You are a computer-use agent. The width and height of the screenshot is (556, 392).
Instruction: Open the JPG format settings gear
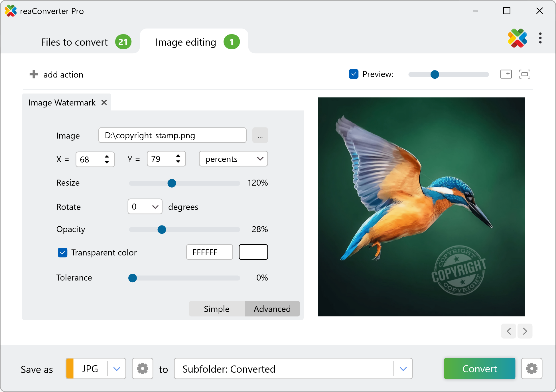coord(142,369)
